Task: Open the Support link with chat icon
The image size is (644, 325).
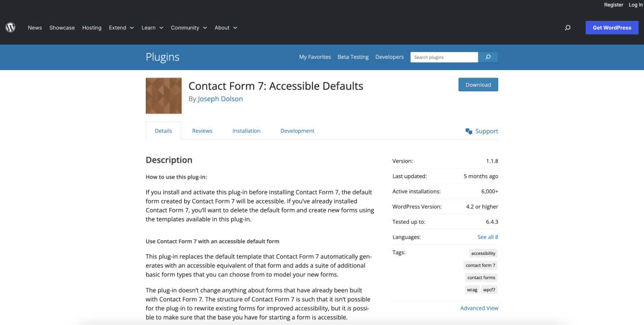Action: 481,131
